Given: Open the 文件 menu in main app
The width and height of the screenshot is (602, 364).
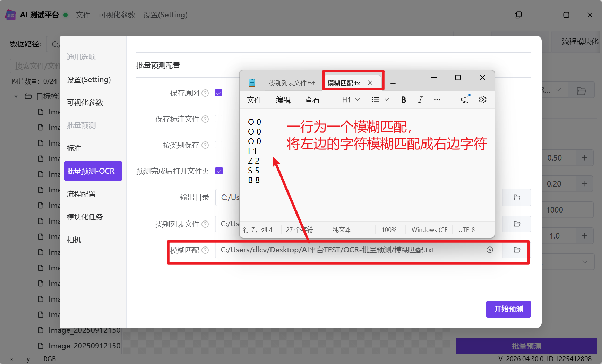Looking at the screenshot, I should click(83, 15).
